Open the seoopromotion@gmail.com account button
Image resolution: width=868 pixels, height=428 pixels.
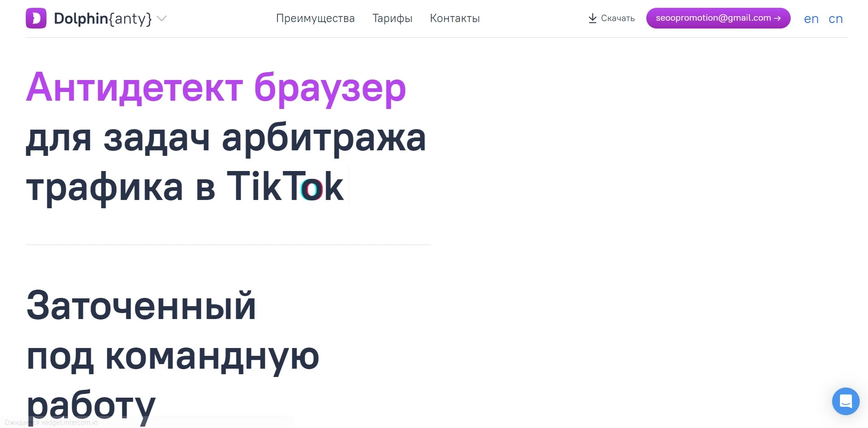[x=718, y=18]
